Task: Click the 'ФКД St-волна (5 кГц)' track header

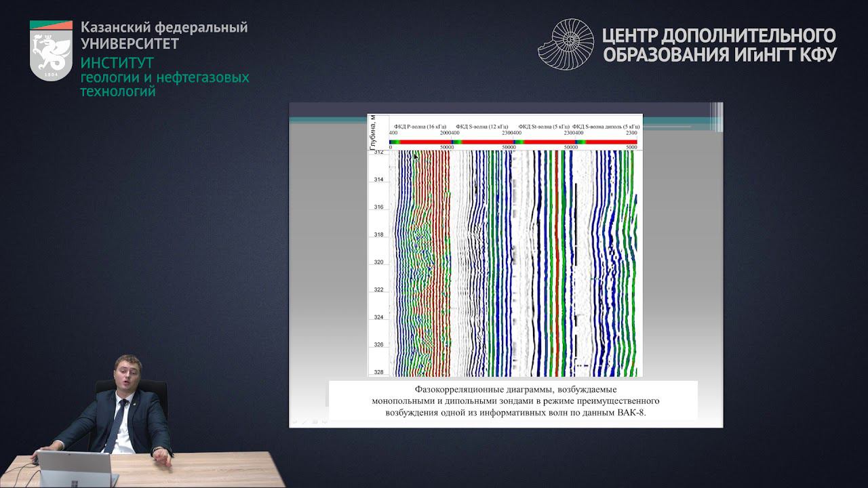Action: pyautogui.click(x=543, y=127)
